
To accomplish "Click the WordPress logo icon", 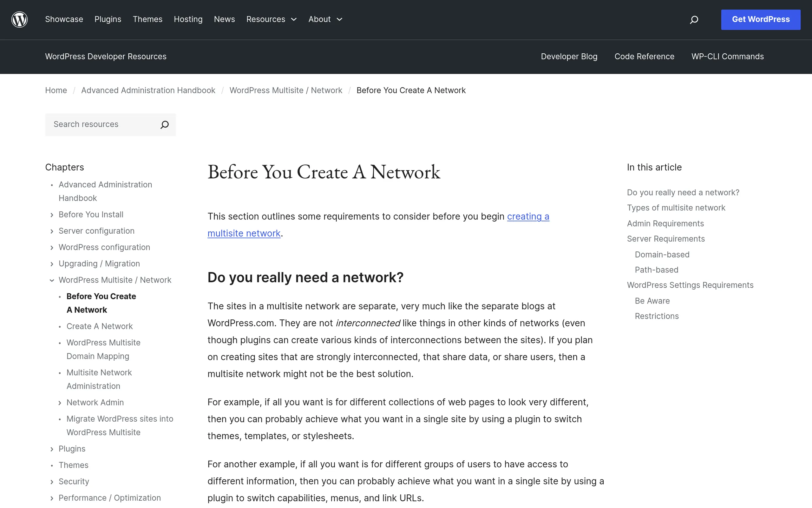I will pos(19,19).
